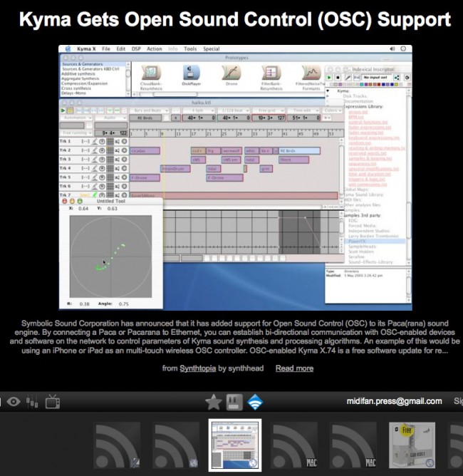Open the 1/128 beat dropdown
The height and width of the screenshot is (476, 463).
[234, 110]
